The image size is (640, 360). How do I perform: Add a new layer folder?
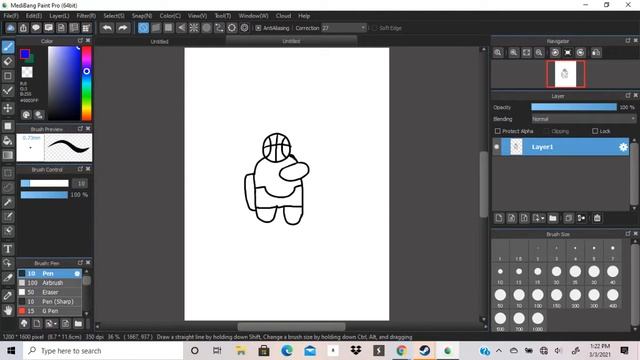(x=553, y=218)
